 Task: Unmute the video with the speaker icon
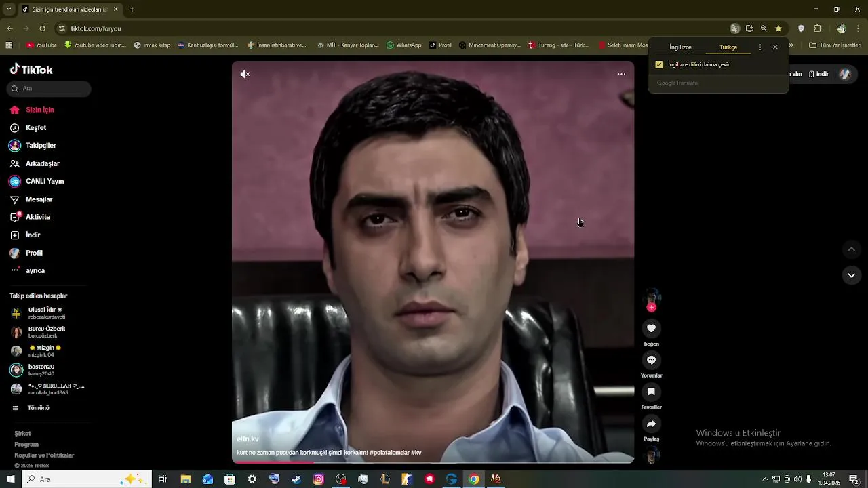[x=245, y=75]
